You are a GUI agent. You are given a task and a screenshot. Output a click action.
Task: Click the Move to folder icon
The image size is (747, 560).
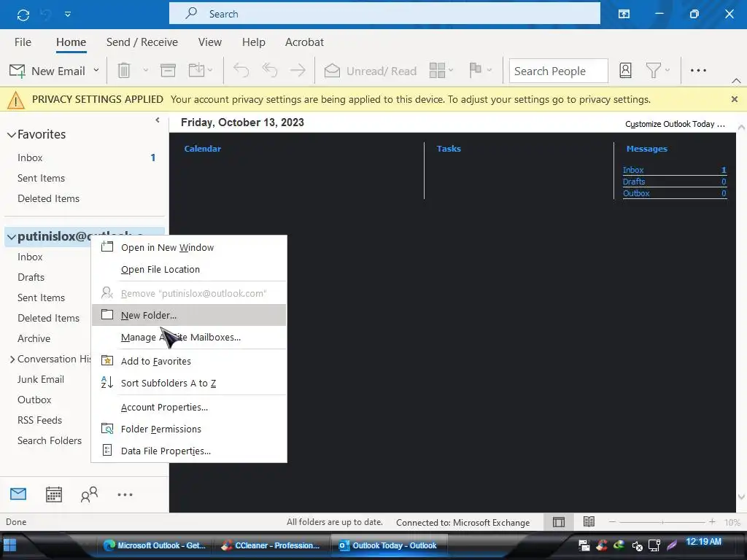tap(196, 71)
